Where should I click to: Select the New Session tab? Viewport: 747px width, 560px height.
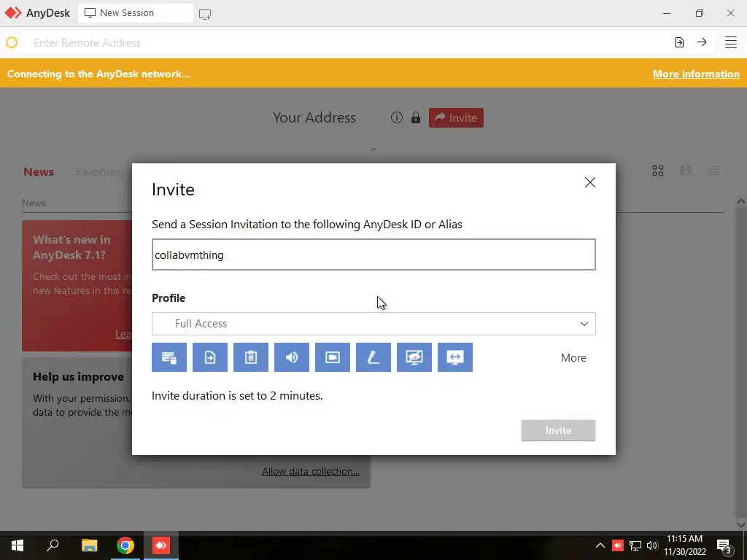tap(136, 13)
